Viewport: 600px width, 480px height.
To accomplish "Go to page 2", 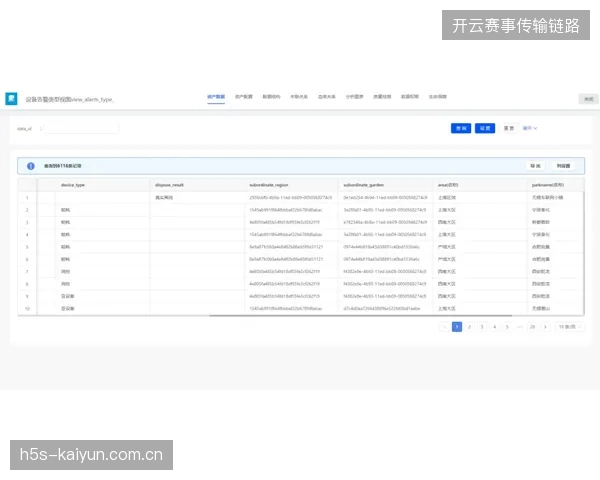I will tap(469, 327).
